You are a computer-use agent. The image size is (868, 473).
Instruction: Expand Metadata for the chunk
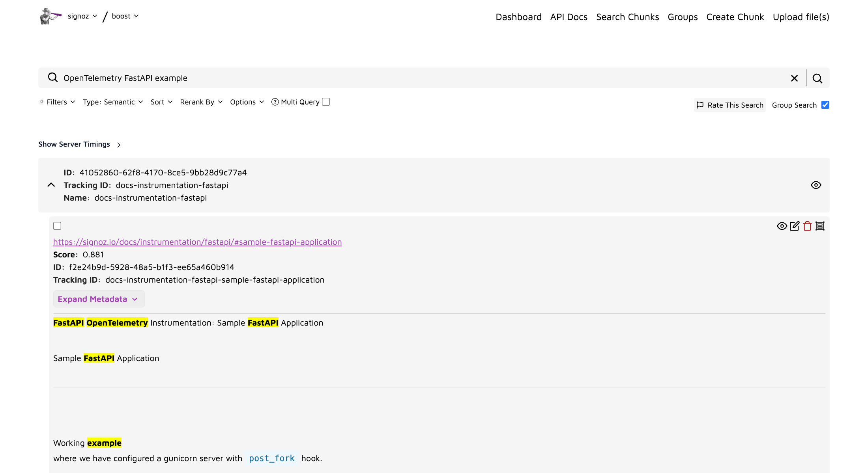coord(99,299)
